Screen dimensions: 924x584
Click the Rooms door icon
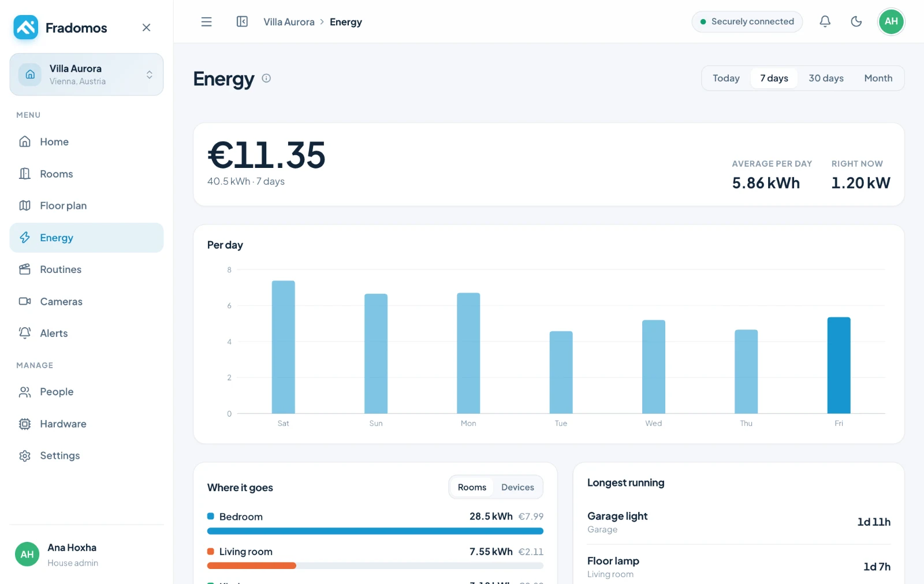pos(25,174)
